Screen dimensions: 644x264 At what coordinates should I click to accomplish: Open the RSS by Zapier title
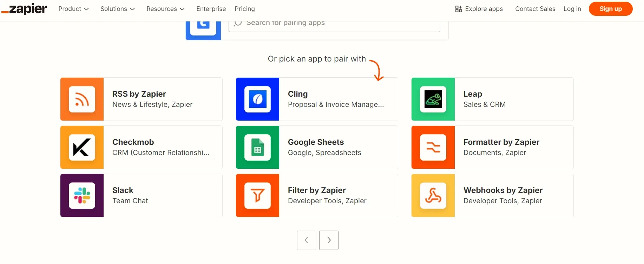[x=139, y=94]
